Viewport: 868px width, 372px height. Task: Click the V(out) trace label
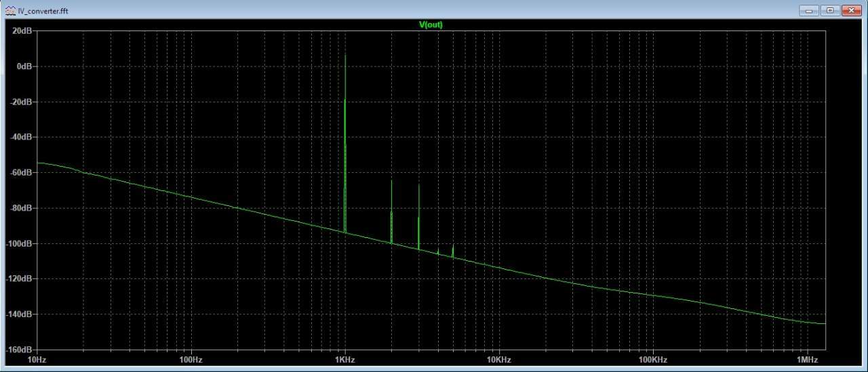[431, 24]
